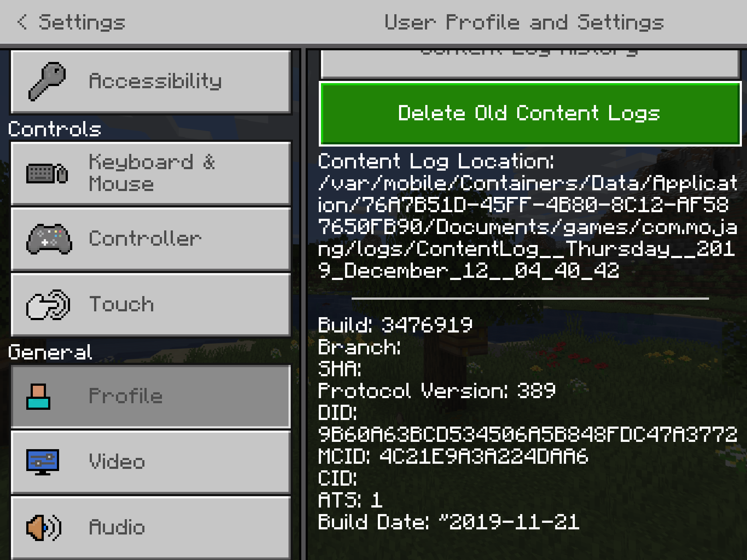747x560 pixels.
Task: Click the back arrow chevron
Action: point(22,22)
